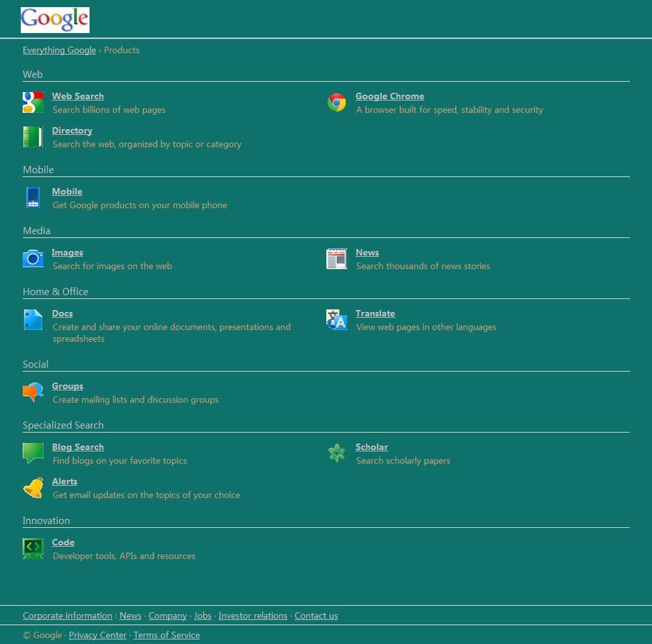The image size is (652, 644).
Task: Open the Web Search link
Action: [x=78, y=96]
